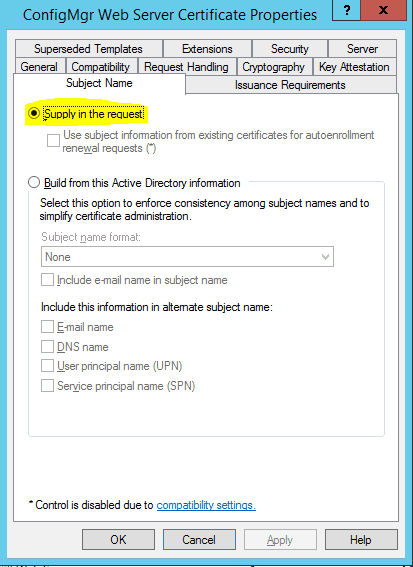
Task: Switch to the Superseded Templates tab
Action: coord(89,49)
